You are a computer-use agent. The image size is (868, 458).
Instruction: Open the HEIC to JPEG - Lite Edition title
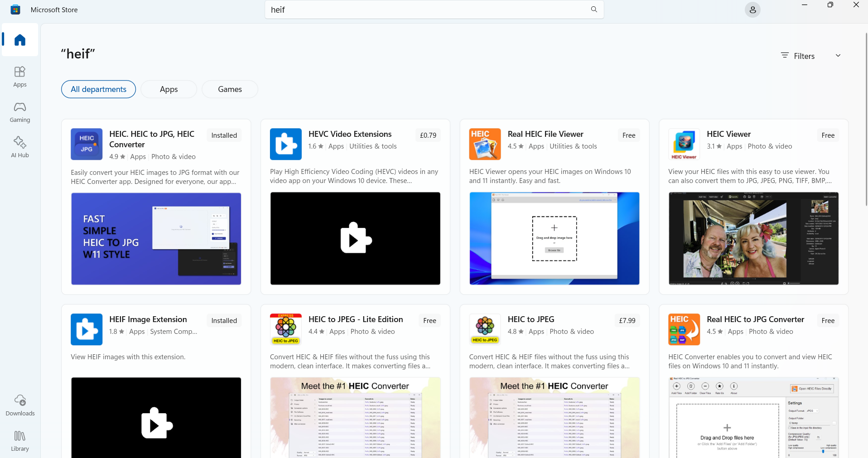(x=356, y=319)
